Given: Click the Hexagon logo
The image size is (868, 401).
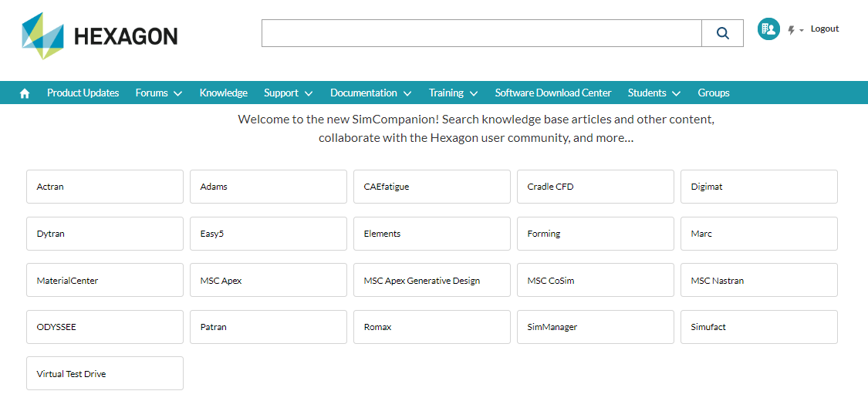Looking at the screenshot, I should [x=100, y=36].
